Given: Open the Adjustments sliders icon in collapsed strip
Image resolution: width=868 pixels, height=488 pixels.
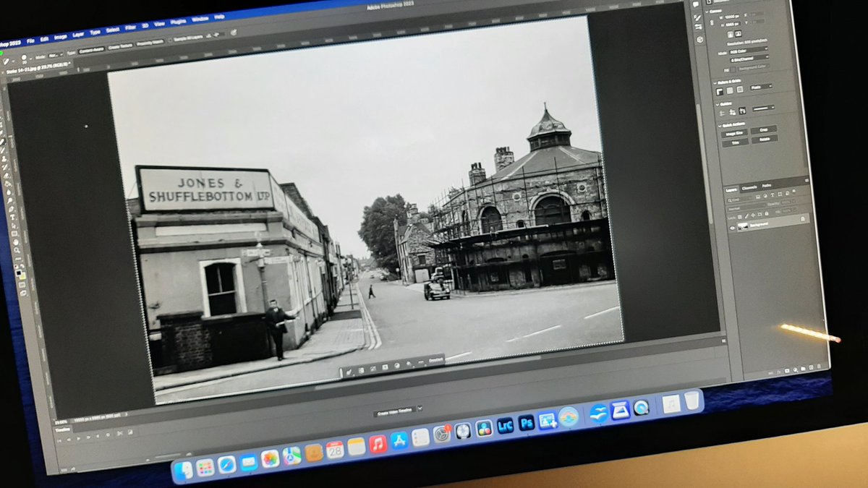Looking at the screenshot, I should (x=698, y=27).
